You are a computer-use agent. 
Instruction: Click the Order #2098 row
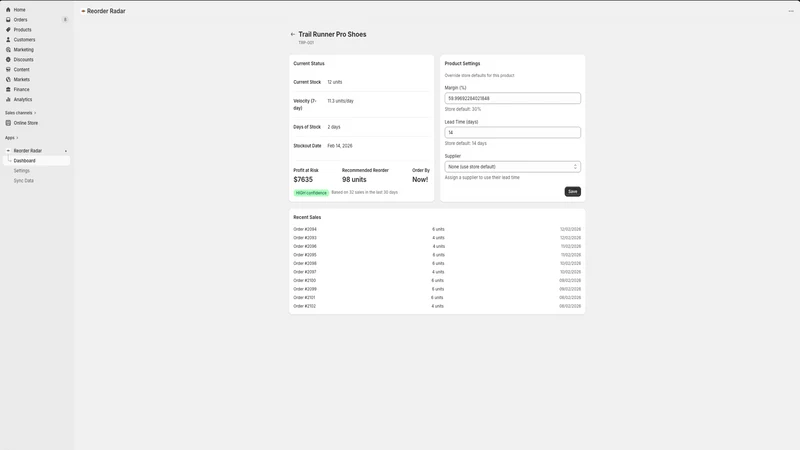pos(437,263)
